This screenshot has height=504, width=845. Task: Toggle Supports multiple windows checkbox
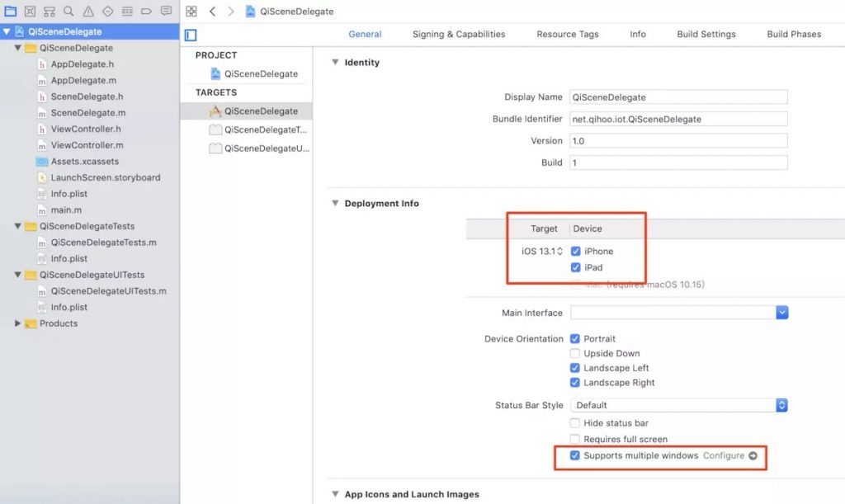[x=575, y=455]
